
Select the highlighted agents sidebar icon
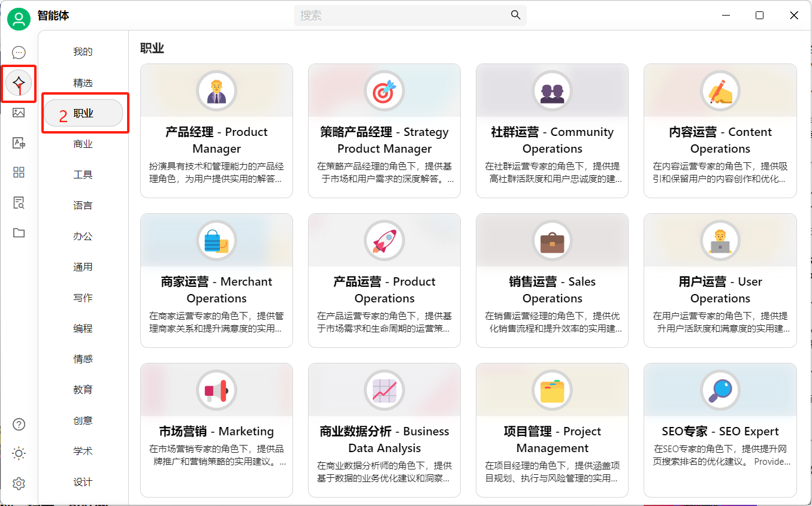pos(19,84)
